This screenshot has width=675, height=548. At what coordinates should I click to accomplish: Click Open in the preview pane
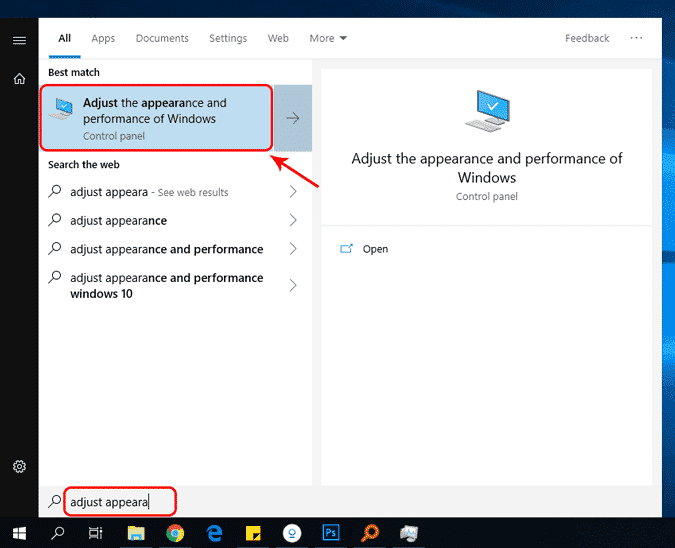coord(375,249)
